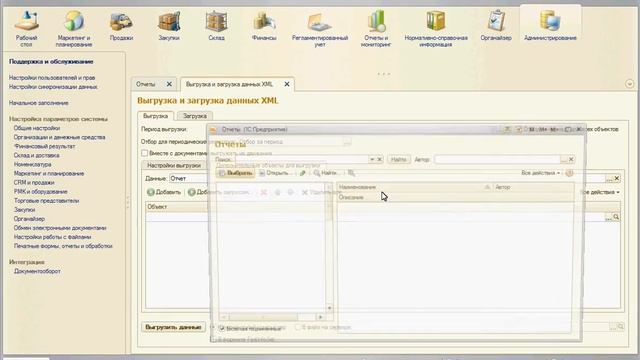This screenshot has width=640, height=360.
Task: Click help icon beside Все действия in dialog
Action: [x=569, y=173]
